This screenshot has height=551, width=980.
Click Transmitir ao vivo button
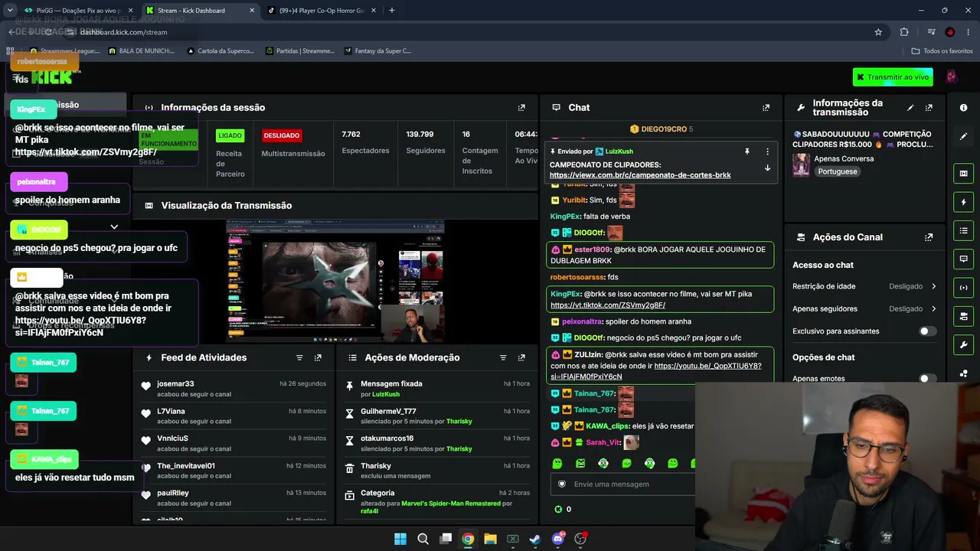tap(893, 77)
